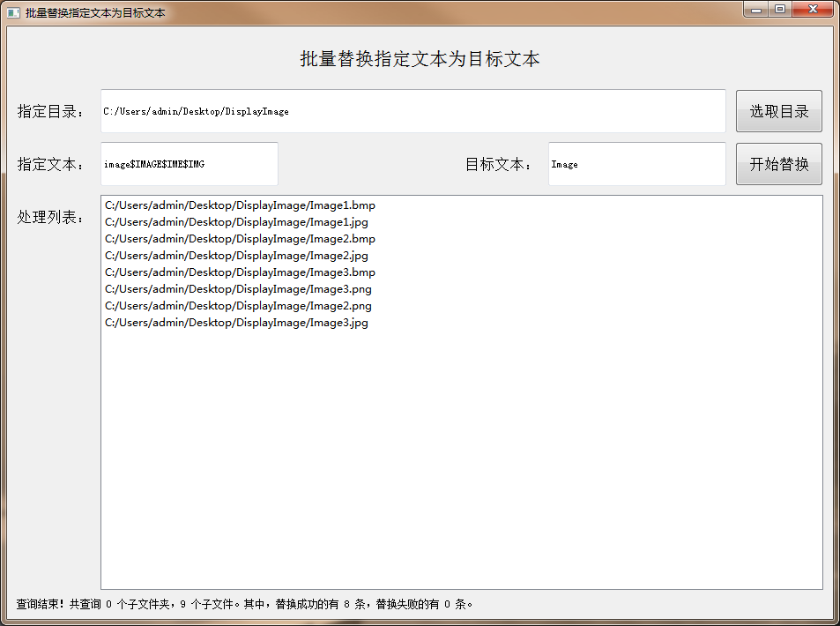Focus the 目标文本 target text field
840x626 pixels.
point(636,164)
